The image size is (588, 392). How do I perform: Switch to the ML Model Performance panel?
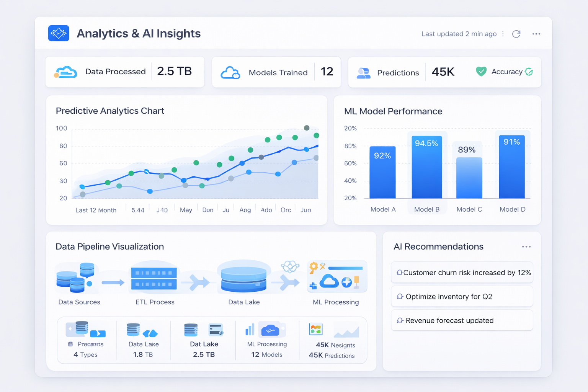click(x=393, y=111)
